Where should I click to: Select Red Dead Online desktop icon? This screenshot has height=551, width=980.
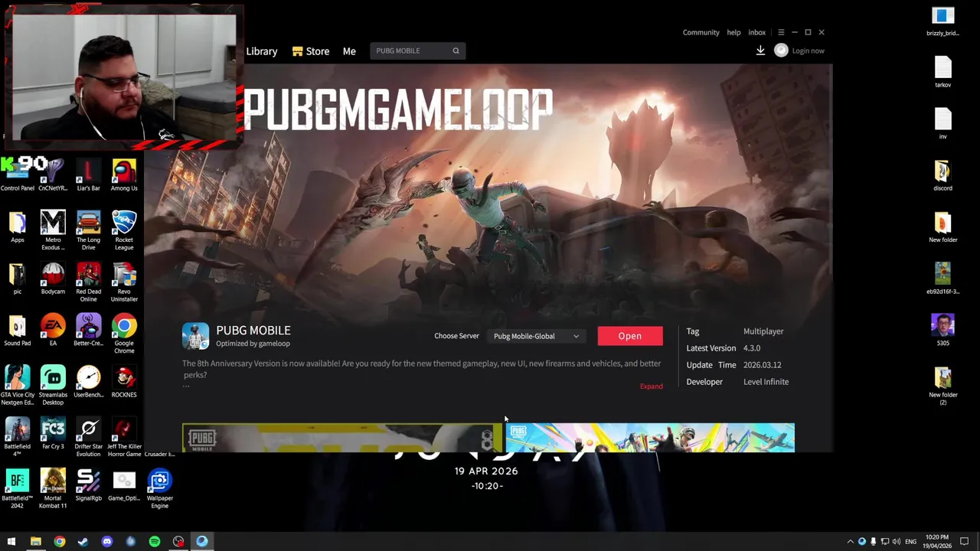88,282
